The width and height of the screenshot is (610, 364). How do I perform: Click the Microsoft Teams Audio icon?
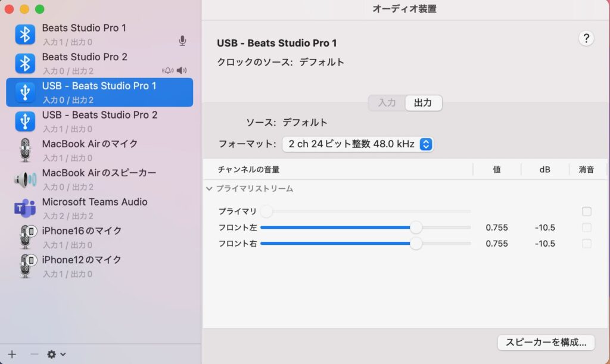coord(24,209)
